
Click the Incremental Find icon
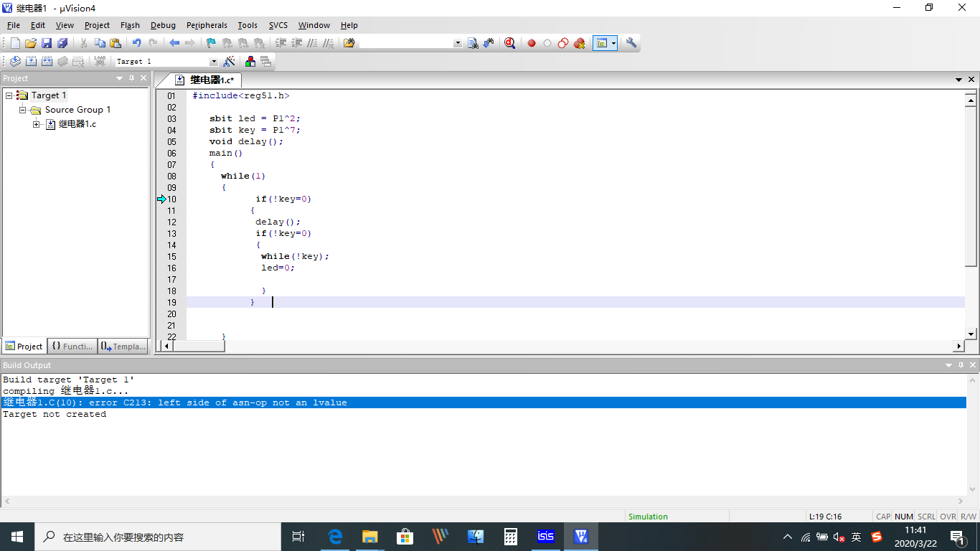(489, 43)
